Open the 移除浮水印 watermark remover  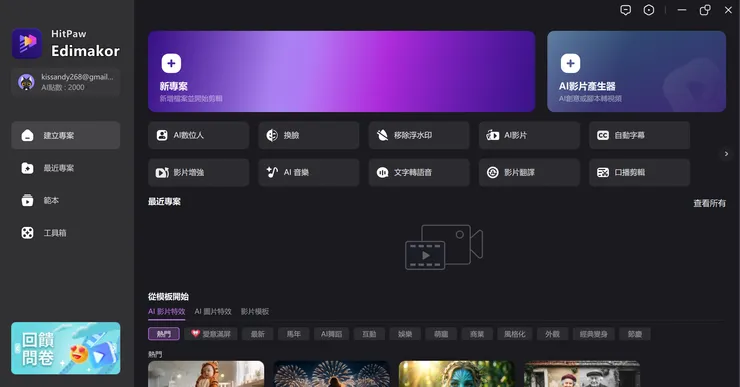click(419, 135)
